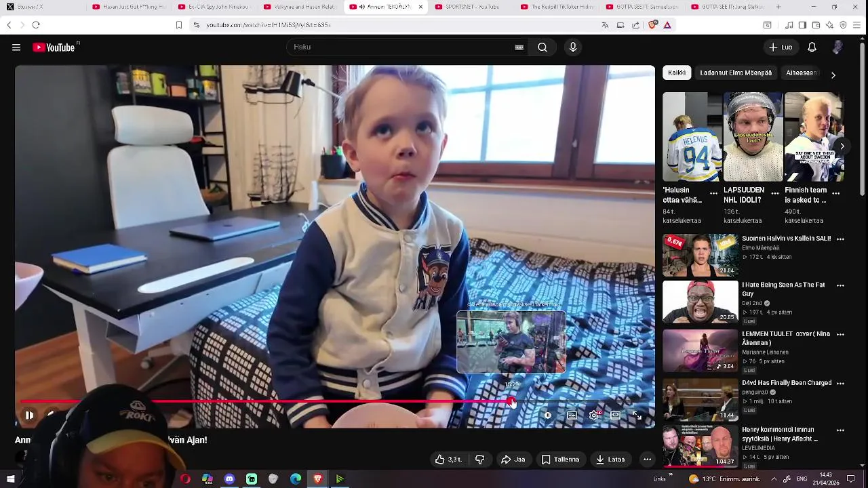Open Windows Start menu
This screenshot has height=488, width=868.
coord(10,479)
